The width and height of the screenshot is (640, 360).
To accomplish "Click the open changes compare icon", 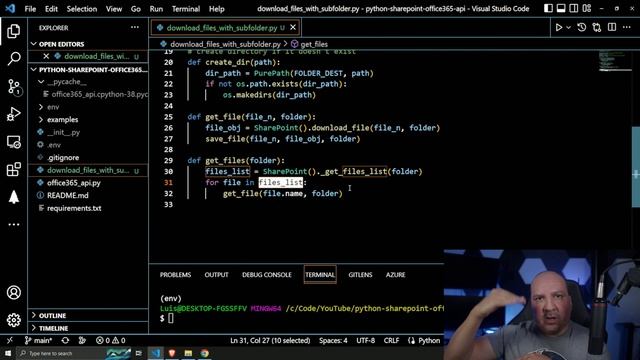I will (x=597, y=27).
